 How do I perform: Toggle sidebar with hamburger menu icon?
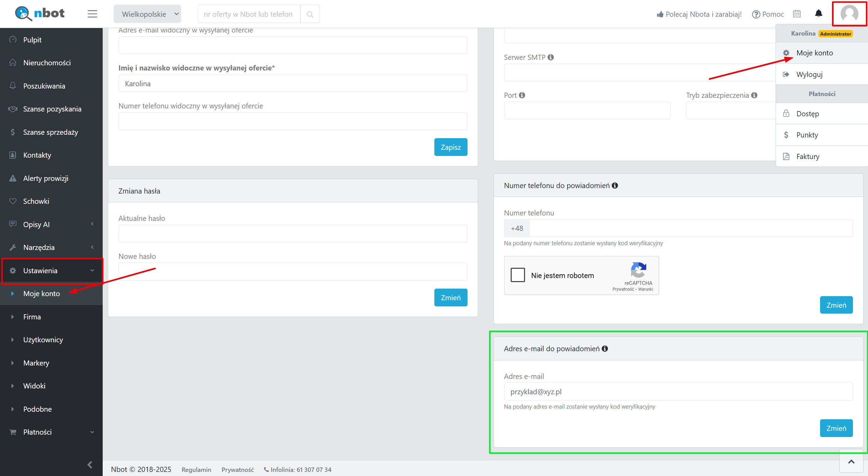coord(92,14)
